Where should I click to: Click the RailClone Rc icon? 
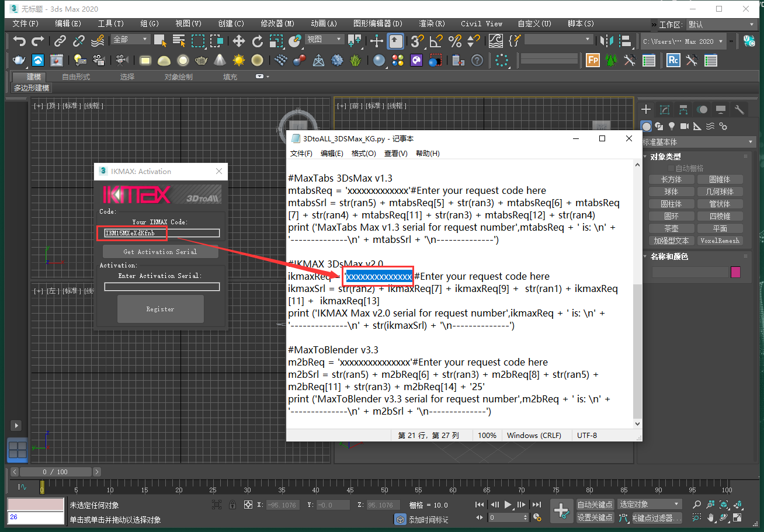click(673, 60)
